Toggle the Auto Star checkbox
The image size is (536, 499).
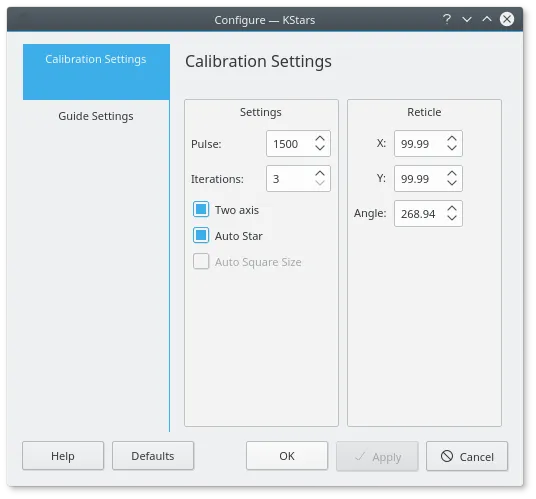point(201,235)
